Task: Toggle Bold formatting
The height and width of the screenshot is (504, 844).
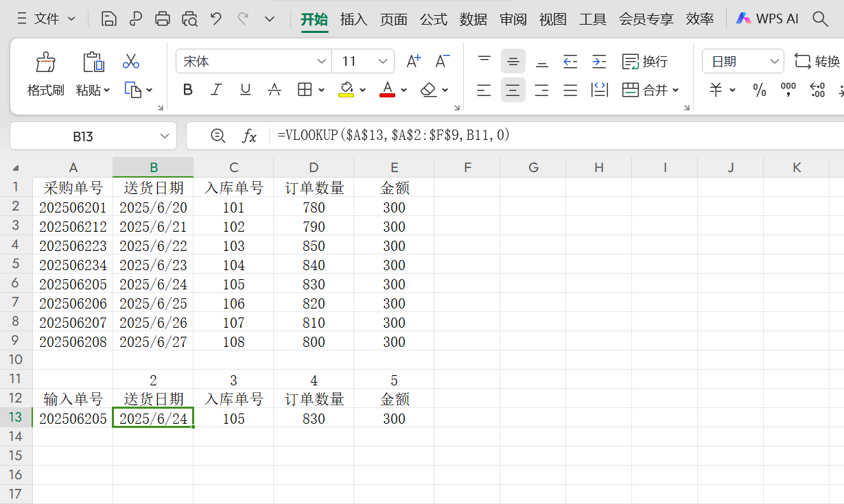Action: pyautogui.click(x=188, y=90)
